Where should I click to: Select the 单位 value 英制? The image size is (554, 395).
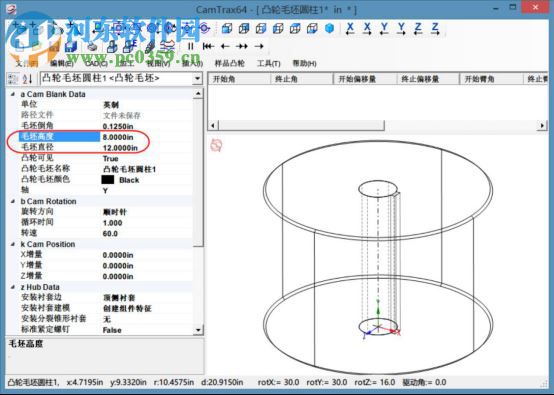(x=111, y=105)
